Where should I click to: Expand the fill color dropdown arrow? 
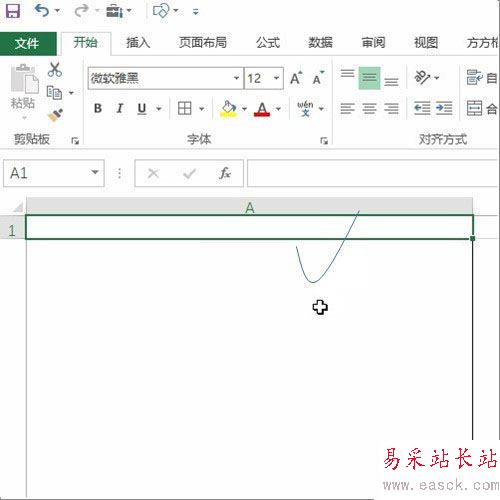pos(244,109)
